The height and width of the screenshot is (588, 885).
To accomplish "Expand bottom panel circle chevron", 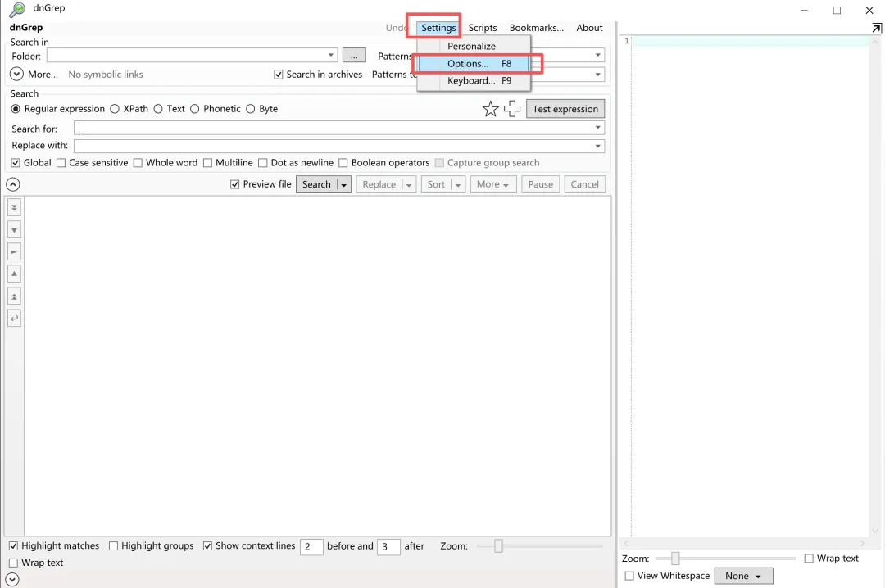I will pos(11,580).
